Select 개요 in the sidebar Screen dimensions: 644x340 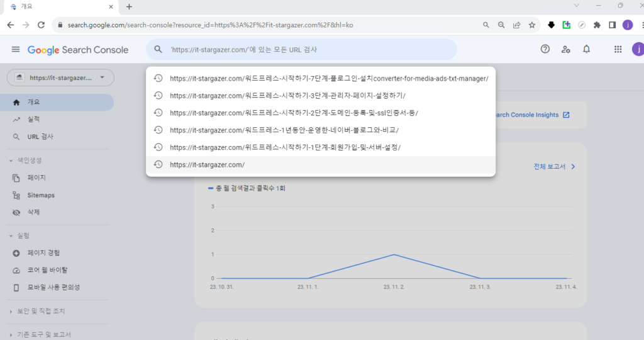(57, 102)
